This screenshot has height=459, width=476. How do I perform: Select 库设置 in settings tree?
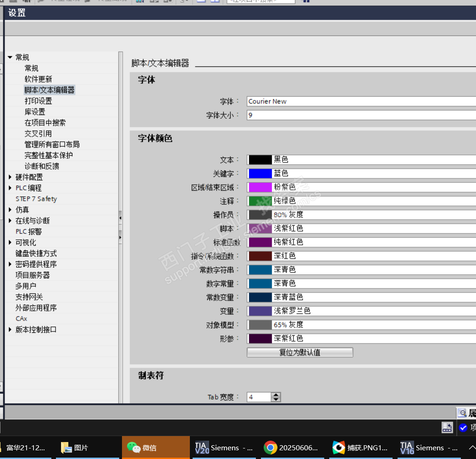[x=35, y=112]
